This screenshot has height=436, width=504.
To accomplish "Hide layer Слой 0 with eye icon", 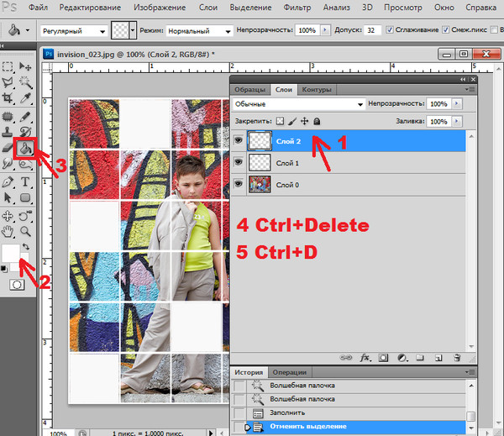I will [239, 184].
